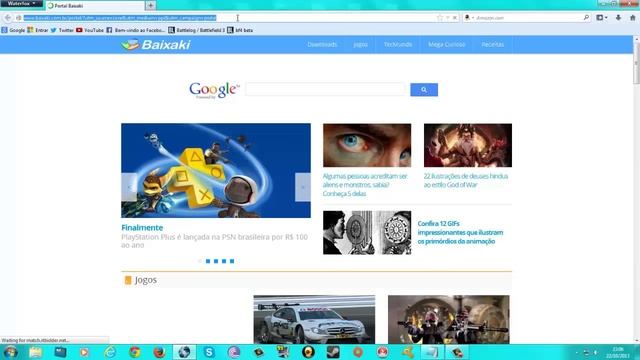Click the blue Google search button
Image resolution: width=640 pixels, height=360 pixels.
pos(424,90)
